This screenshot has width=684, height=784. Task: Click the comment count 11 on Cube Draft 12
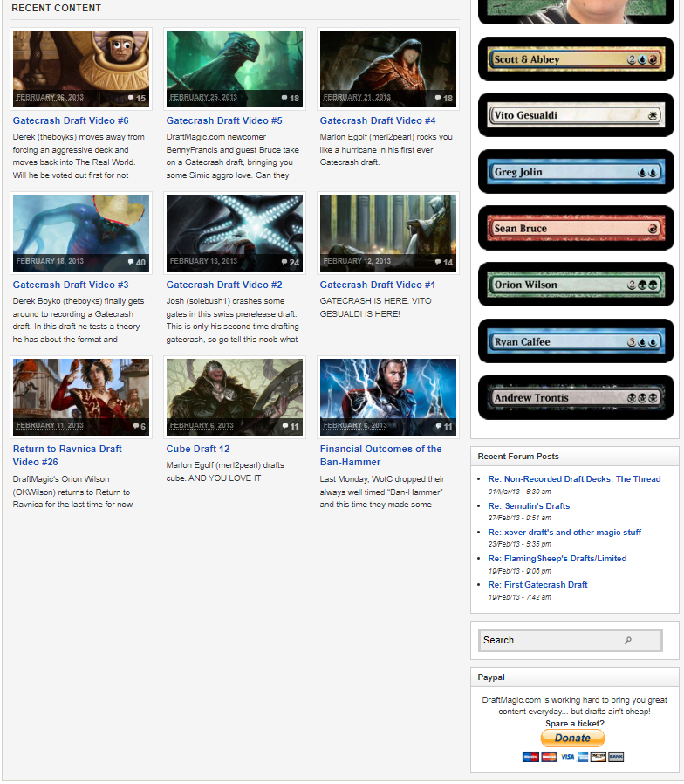click(291, 426)
